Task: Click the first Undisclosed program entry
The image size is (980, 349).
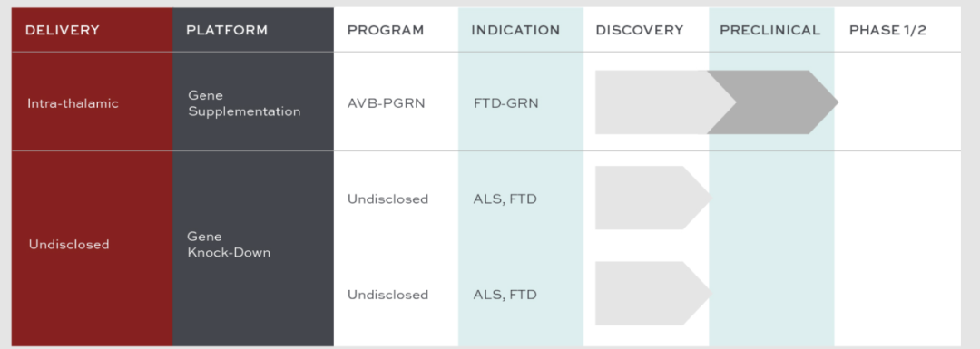Action: pyautogui.click(x=388, y=199)
